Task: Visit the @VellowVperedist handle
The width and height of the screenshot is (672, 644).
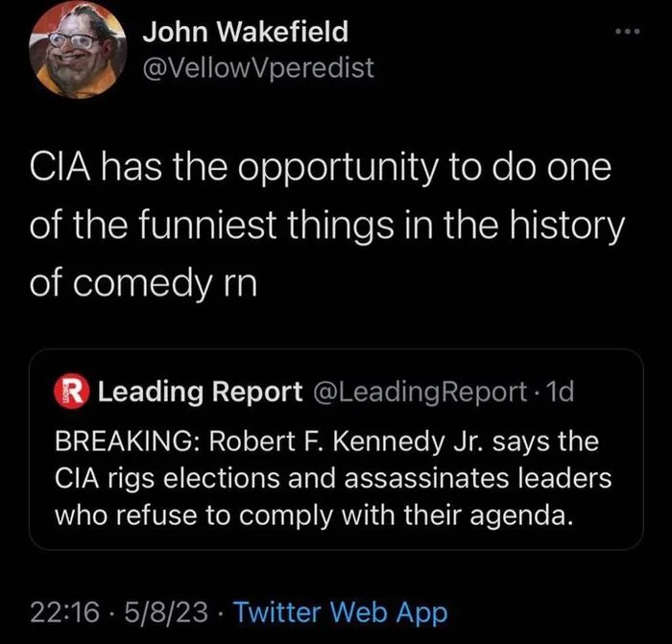Action: tap(258, 68)
